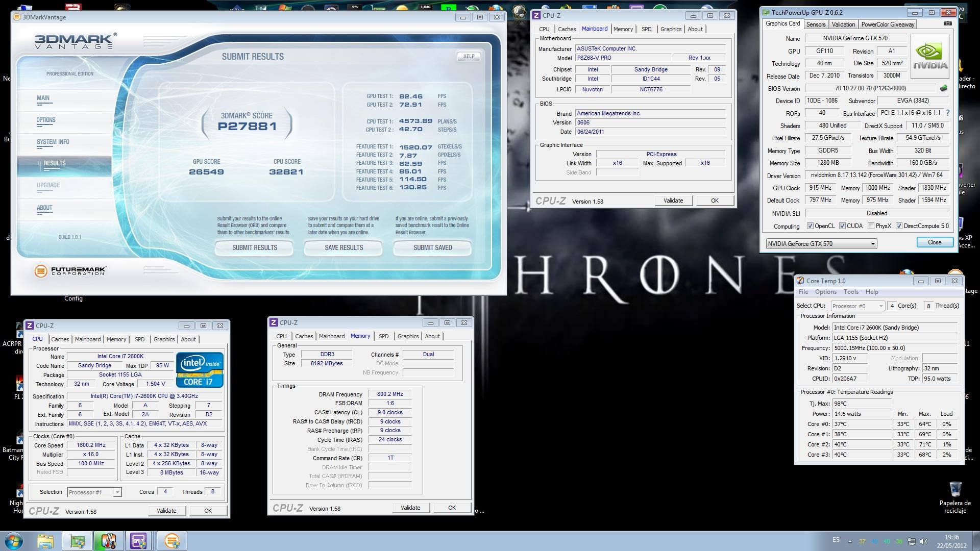Switch to GPU-Z via taskbar icon
The image size is (980, 551).
click(77, 541)
